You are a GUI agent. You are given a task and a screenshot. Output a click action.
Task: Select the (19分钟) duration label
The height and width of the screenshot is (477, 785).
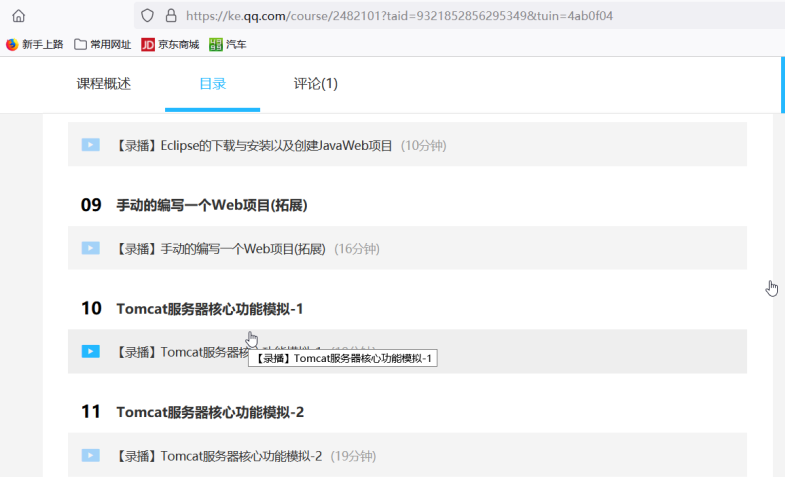tap(353, 456)
